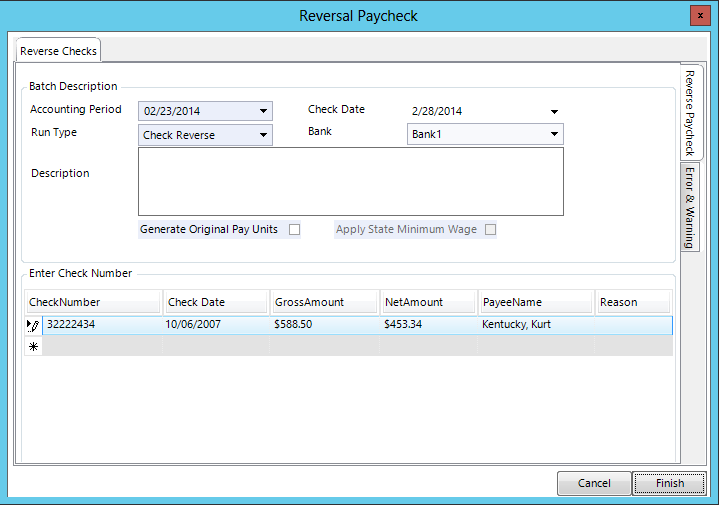This screenshot has height=505, width=719.
Task: Enable Generate Original Pay Units checkbox
Action: click(x=294, y=229)
